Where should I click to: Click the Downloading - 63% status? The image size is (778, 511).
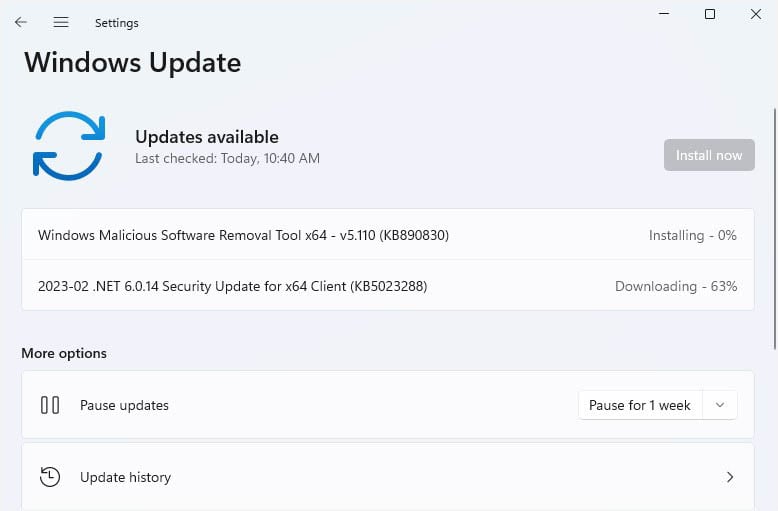click(676, 286)
